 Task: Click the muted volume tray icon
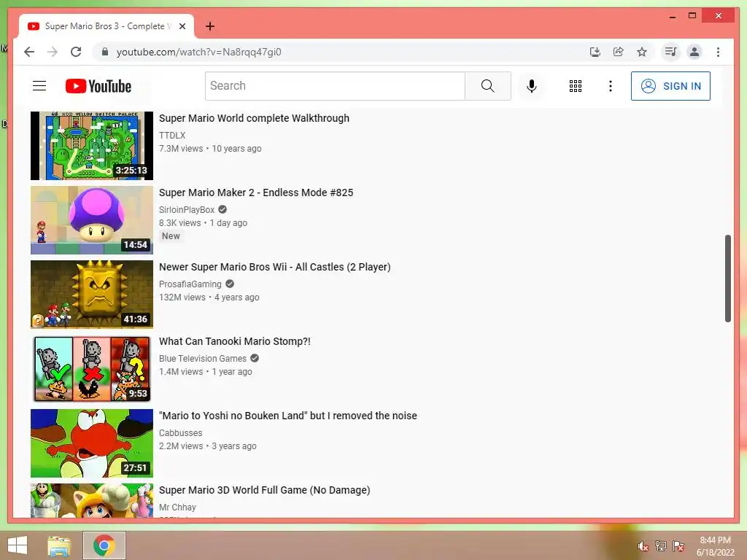tap(643, 545)
